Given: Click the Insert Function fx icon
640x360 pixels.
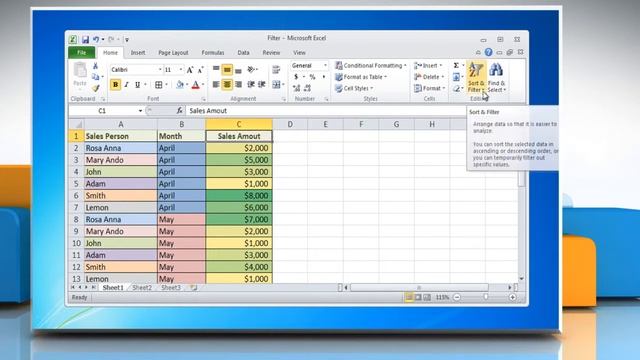Looking at the screenshot, I should (x=180, y=111).
